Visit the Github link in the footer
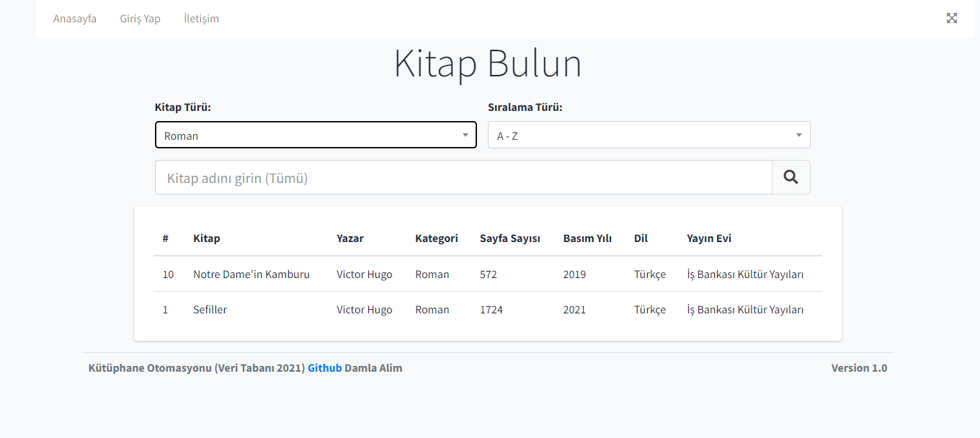 click(324, 367)
